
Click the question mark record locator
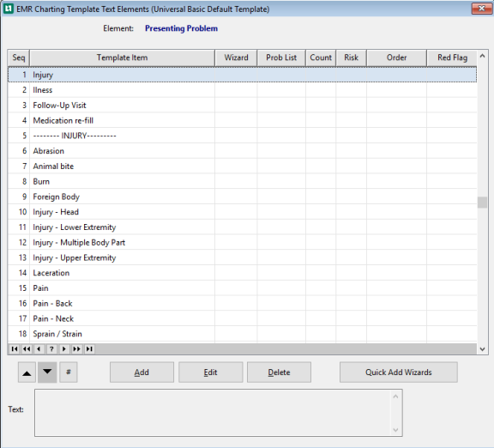tap(51, 348)
